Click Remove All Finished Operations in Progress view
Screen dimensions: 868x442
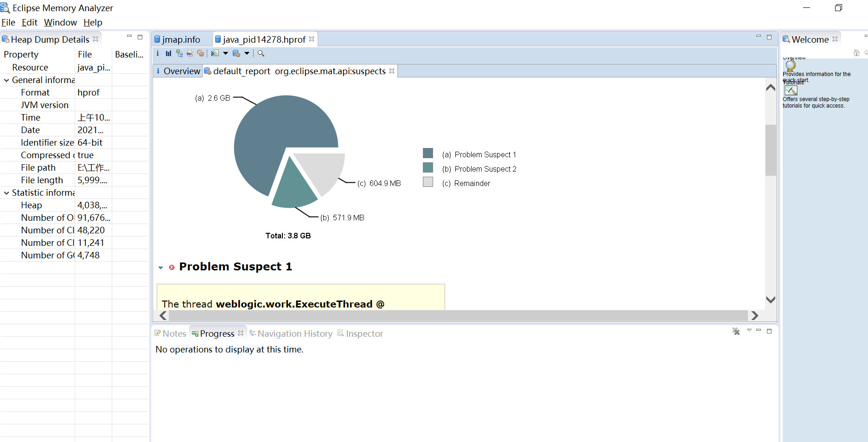736,332
